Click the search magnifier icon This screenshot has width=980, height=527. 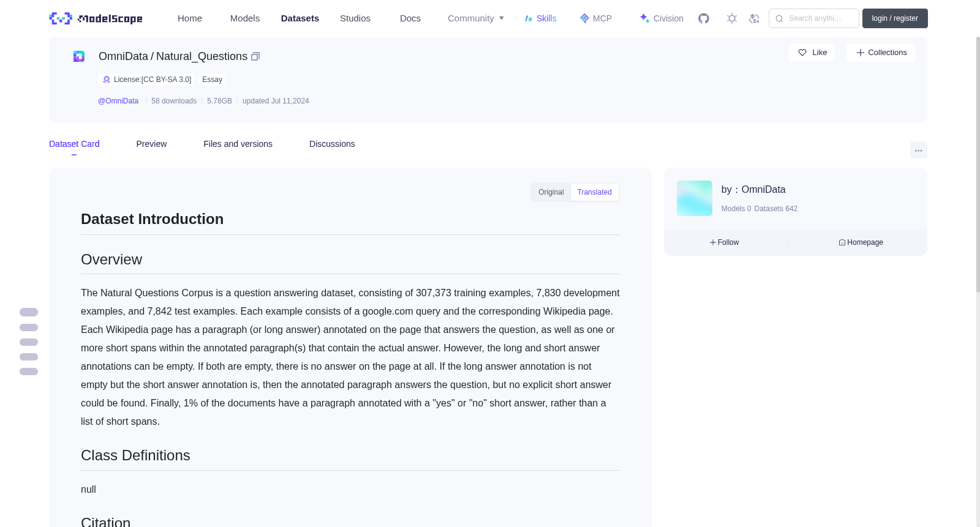(779, 18)
